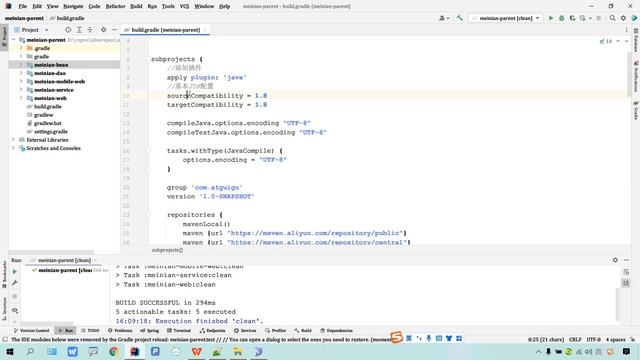Run the meinian-parent [clean] configuration

click(551, 18)
